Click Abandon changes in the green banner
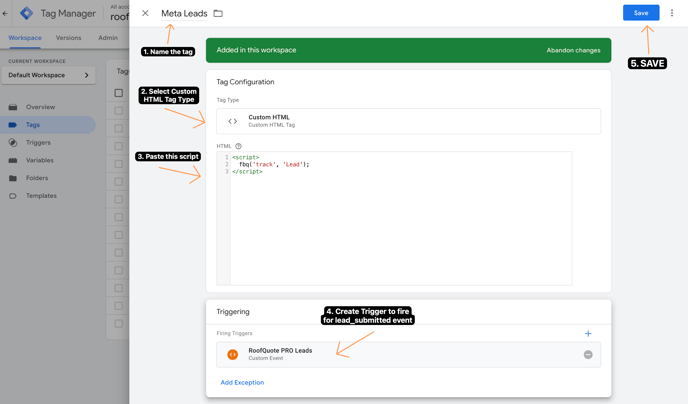Viewport: 688px width, 404px height. pos(573,50)
